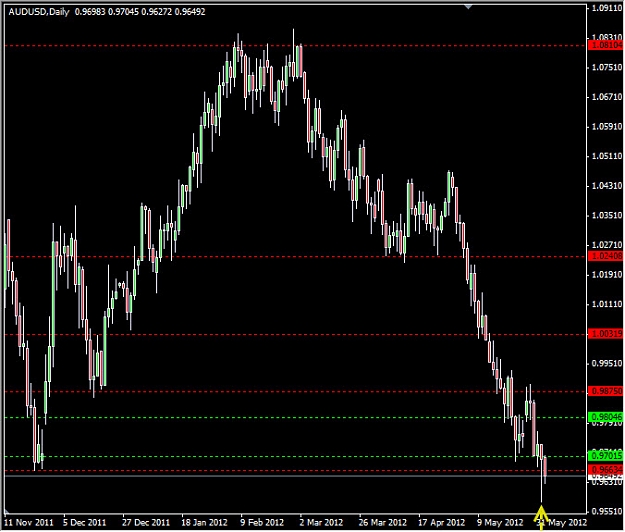The height and width of the screenshot is (532, 625).
Task: Click the 9 Feb 2012 date label
Action: (x=262, y=522)
